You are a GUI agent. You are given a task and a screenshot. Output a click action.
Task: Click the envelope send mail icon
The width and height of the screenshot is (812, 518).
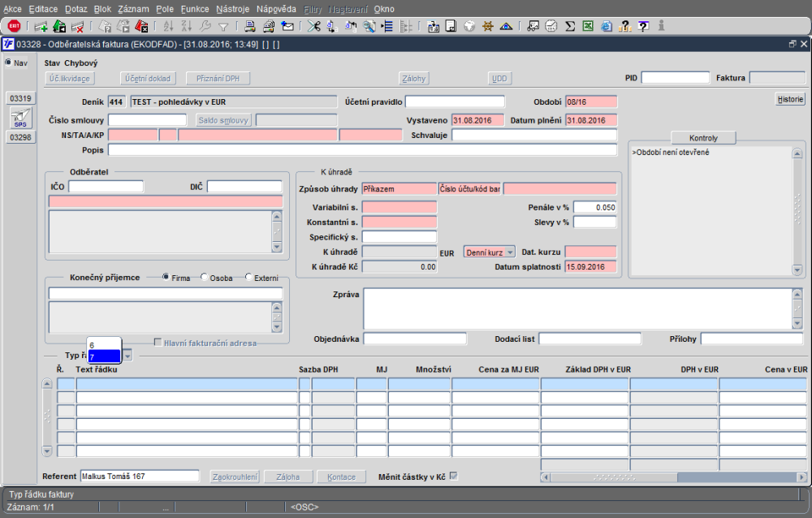[287, 26]
